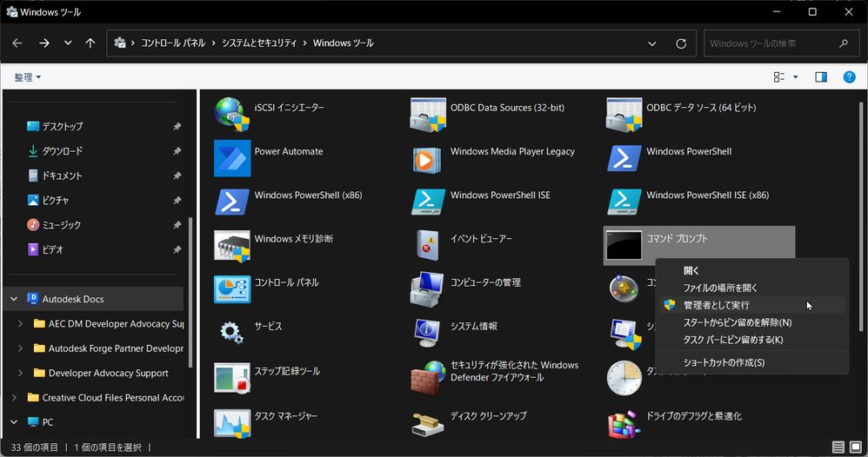Select the ステップ記録ツール icon
The height and width of the screenshot is (457, 868).
coord(232,377)
